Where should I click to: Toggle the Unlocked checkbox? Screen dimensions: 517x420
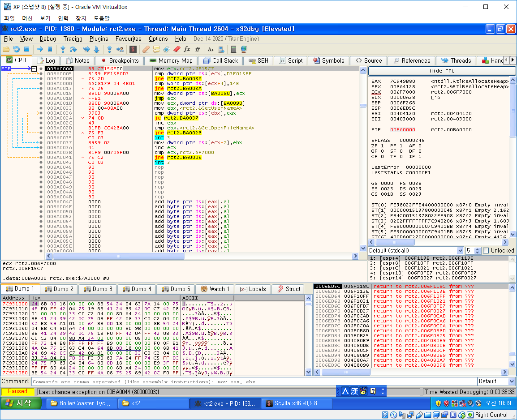tap(486, 251)
